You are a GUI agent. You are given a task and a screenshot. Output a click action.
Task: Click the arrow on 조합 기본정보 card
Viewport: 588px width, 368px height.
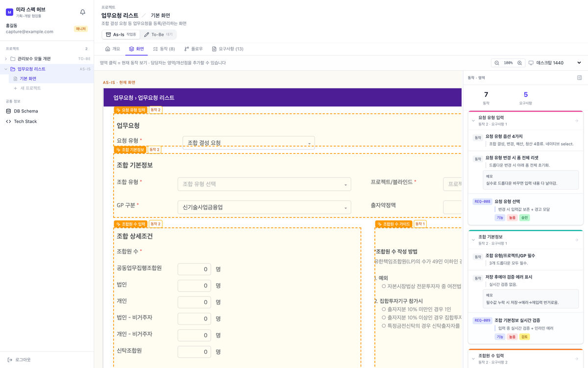click(576, 240)
